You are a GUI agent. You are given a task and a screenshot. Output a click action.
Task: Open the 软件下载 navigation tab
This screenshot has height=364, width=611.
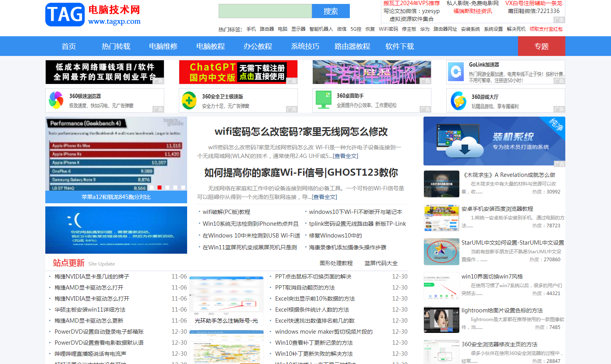(x=400, y=46)
